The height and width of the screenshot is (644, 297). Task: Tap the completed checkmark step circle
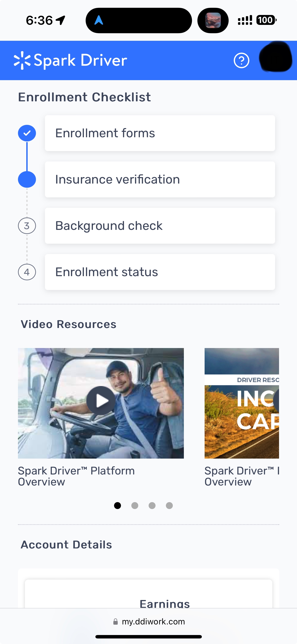pyautogui.click(x=27, y=133)
